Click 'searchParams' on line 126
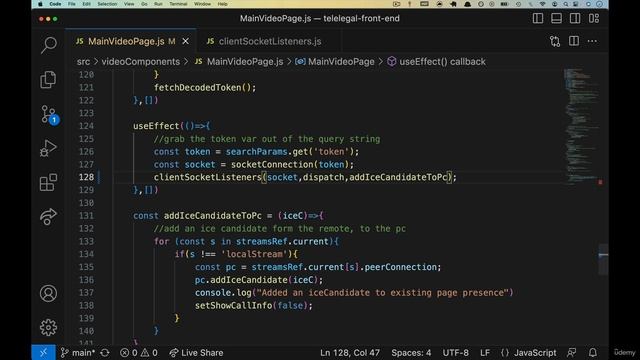The width and height of the screenshot is (640, 360). click(x=256, y=151)
